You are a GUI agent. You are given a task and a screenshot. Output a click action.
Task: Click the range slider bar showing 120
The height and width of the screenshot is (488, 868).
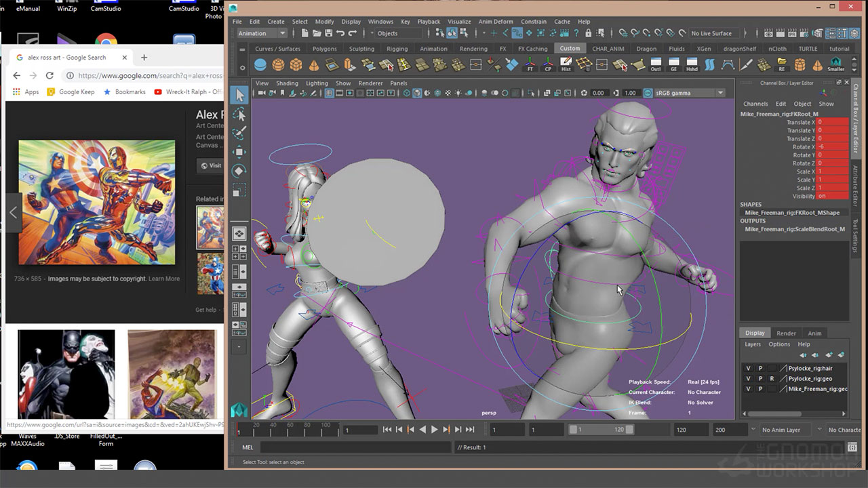pyautogui.click(x=601, y=430)
